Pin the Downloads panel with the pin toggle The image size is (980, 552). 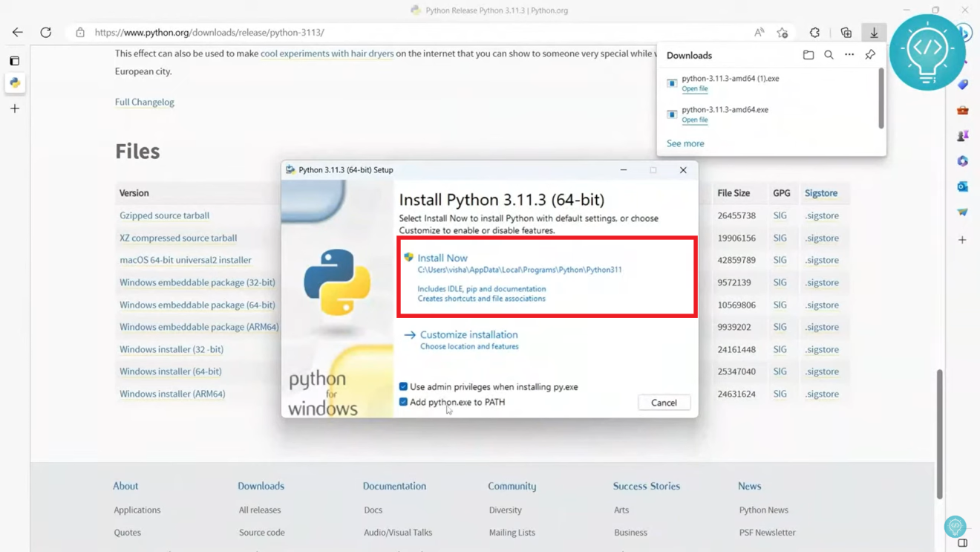coord(870,54)
